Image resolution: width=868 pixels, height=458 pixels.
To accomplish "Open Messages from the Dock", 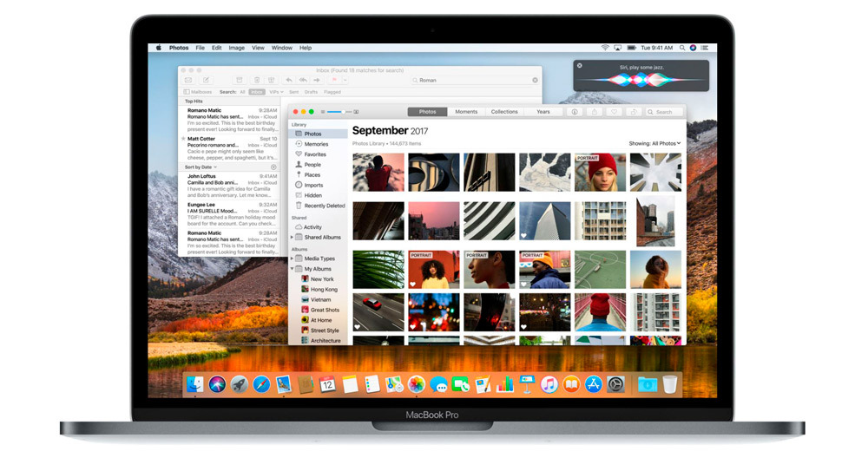I will (x=438, y=384).
